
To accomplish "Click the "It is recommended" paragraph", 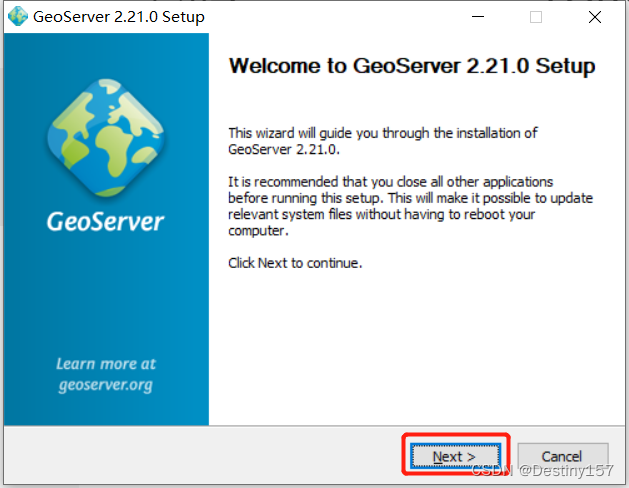I will tap(411, 206).
